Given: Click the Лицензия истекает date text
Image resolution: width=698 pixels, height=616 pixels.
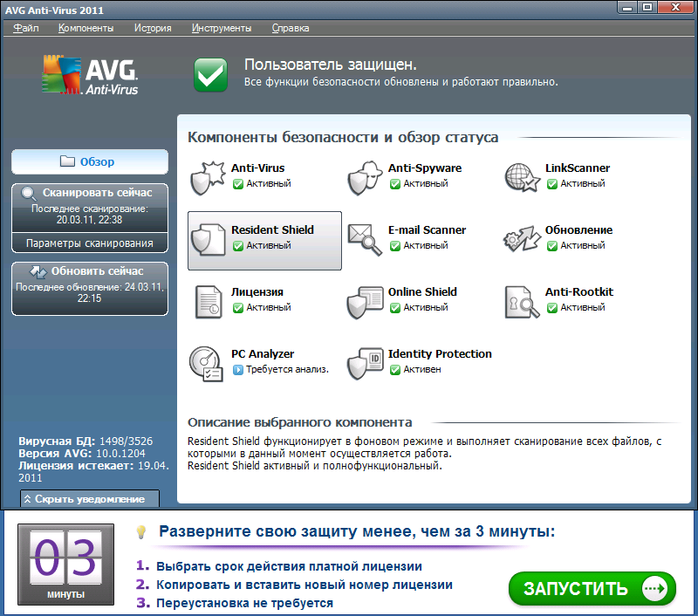Looking at the screenshot, I should (93, 471).
